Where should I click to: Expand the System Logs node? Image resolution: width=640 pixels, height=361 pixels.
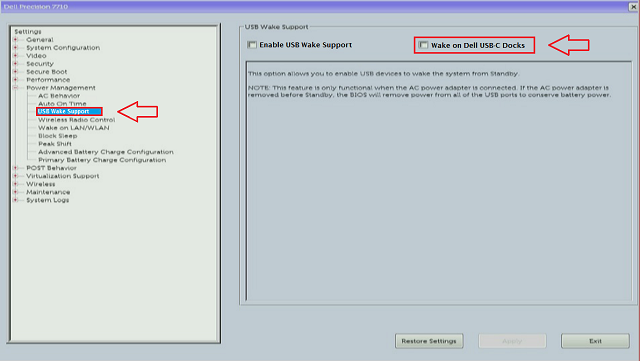point(16,200)
